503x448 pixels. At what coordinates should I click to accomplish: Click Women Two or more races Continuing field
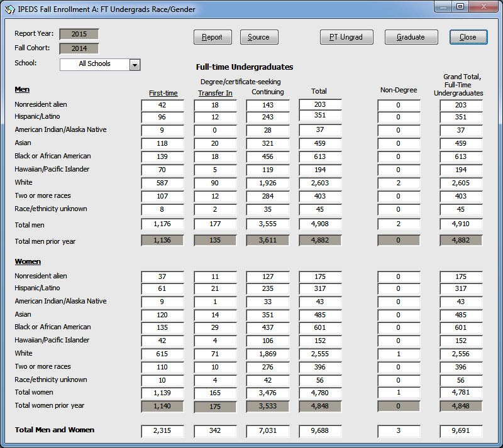pos(268,367)
